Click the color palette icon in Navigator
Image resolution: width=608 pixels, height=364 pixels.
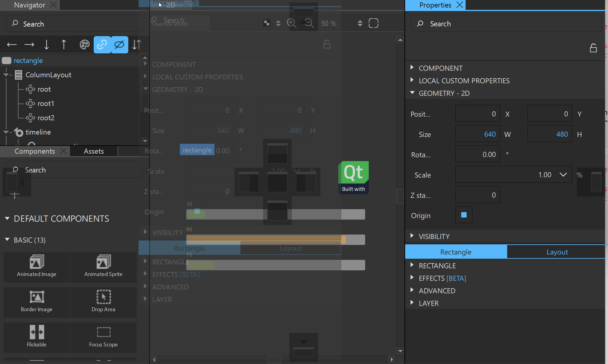pyautogui.click(x=85, y=45)
